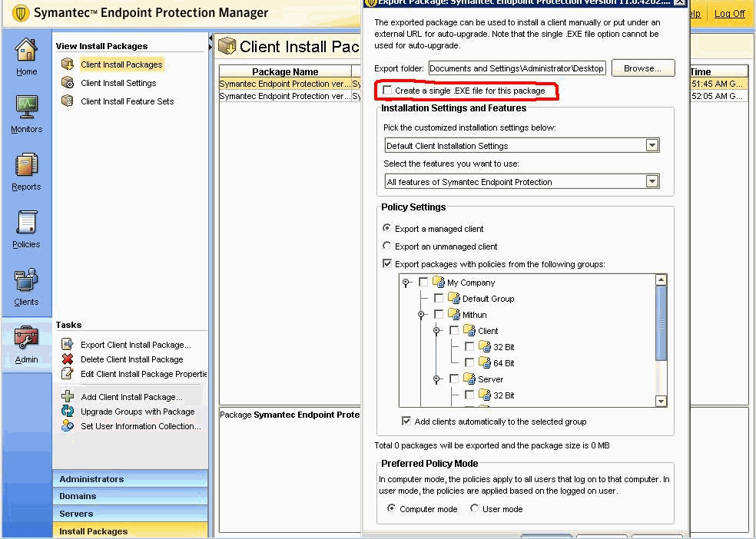Image resolution: width=756 pixels, height=539 pixels.
Task: Check the Mithun group checkbox
Action: 439,314
